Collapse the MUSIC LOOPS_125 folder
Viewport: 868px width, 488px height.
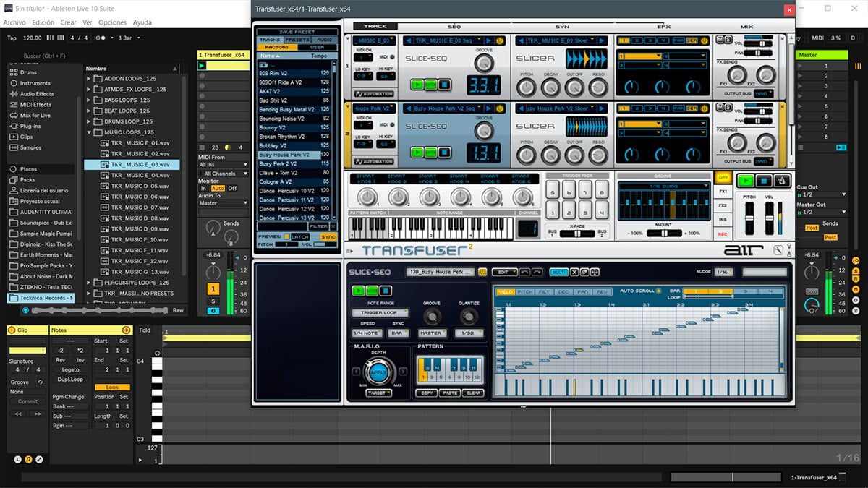coord(89,132)
